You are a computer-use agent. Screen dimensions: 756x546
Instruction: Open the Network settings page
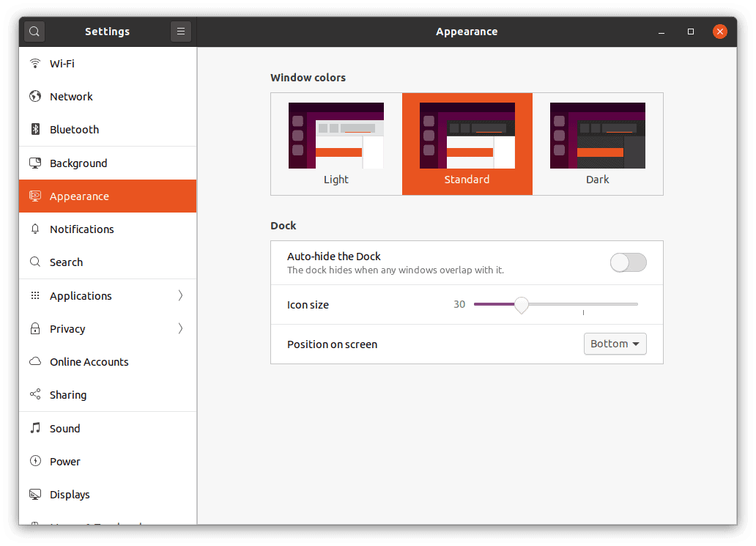71,96
